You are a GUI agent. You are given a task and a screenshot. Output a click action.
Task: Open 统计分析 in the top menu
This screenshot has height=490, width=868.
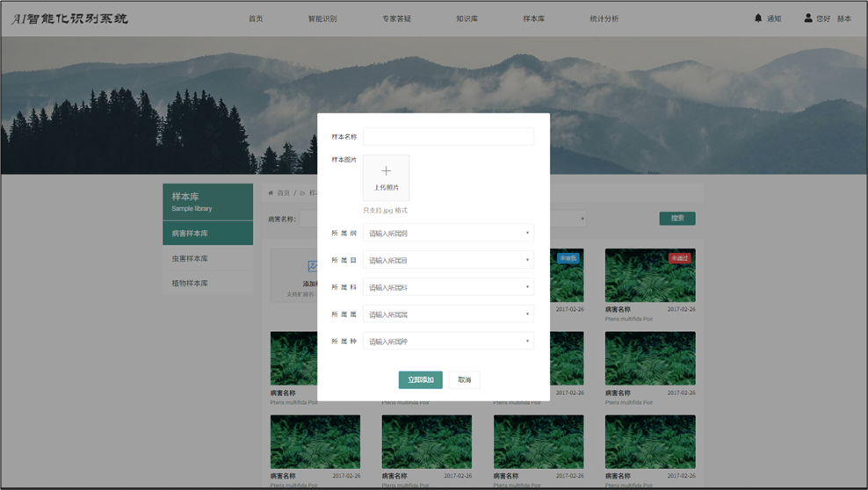604,18
